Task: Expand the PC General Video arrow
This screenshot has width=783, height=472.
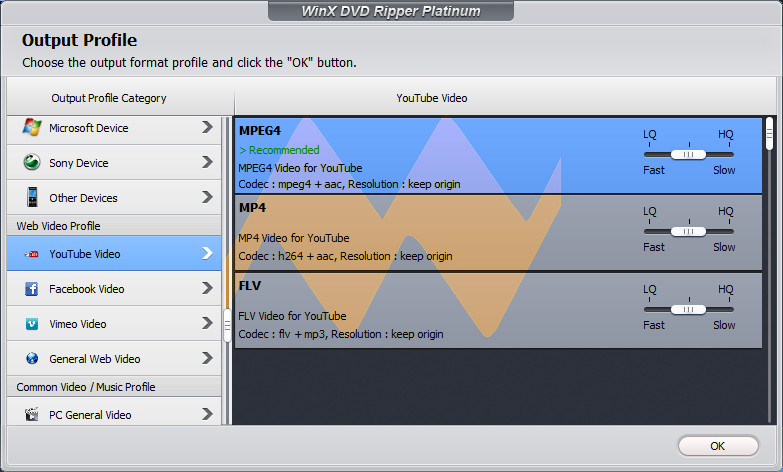Action: (x=207, y=414)
